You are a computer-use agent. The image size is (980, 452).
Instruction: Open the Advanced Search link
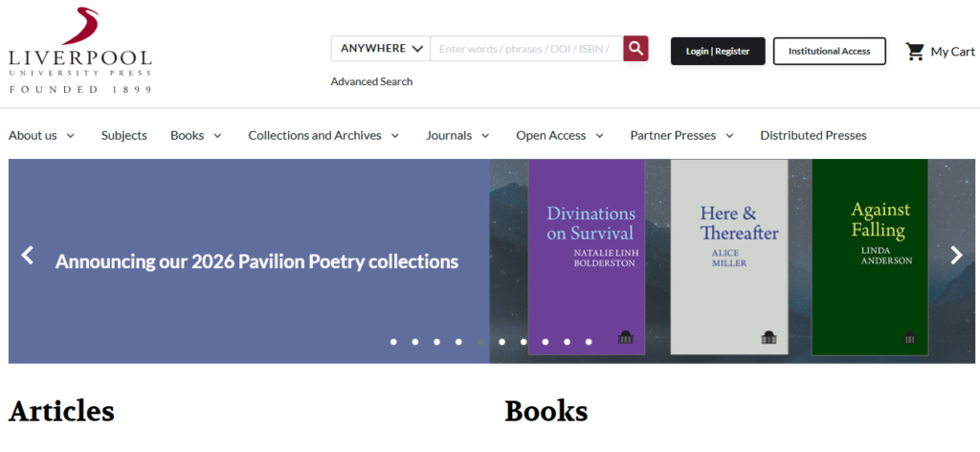[371, 81]
